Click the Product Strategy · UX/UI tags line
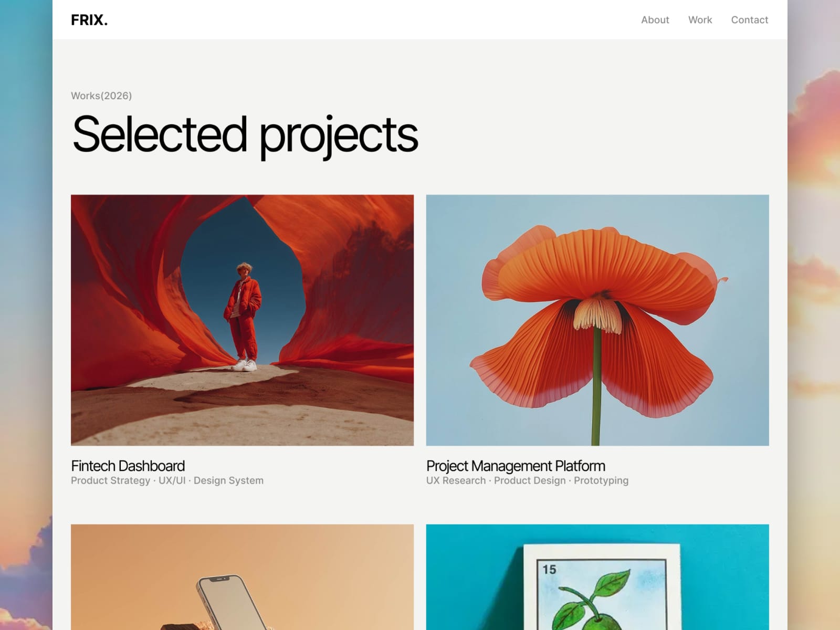The width and height of the screenshot is (840, 630). coord(167,480)
